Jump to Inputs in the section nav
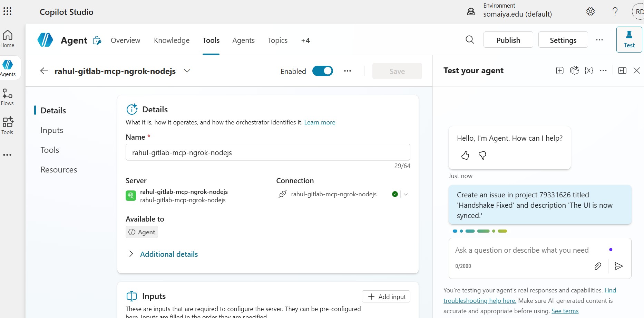 [52, 130]
